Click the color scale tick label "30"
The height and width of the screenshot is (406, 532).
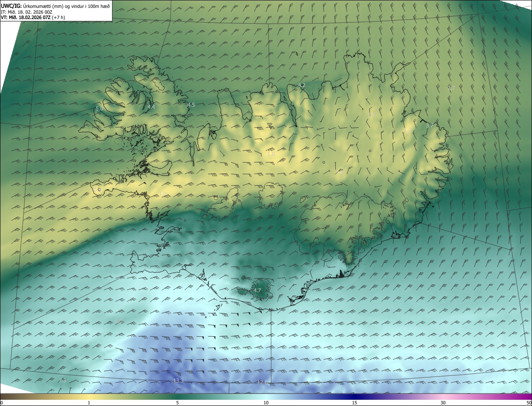click(443, 403)
